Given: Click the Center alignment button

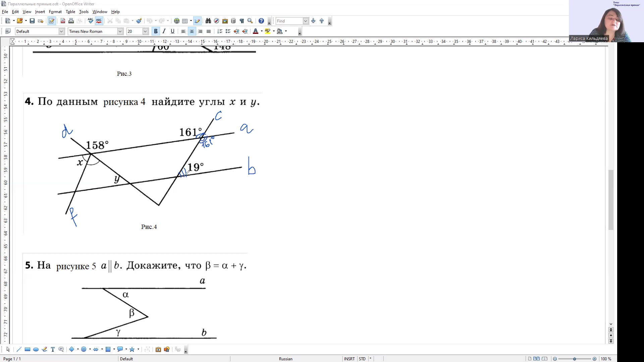Looking at the screenshot, I should [192, 32].
